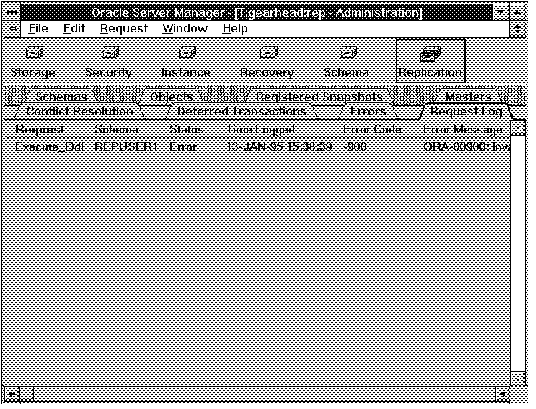Open the application system menu box

pos(12,12)
